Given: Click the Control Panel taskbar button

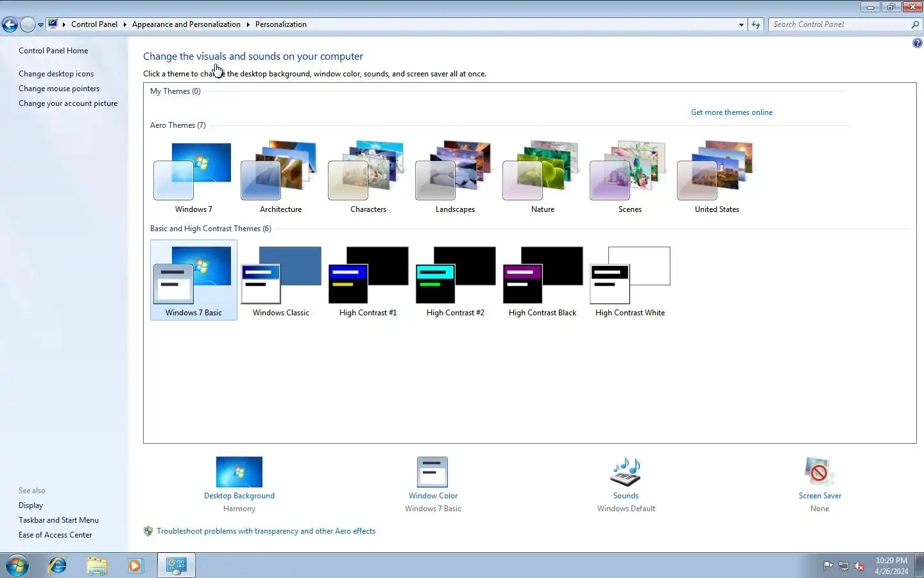Looking at the screenshot, I should 176,566.
